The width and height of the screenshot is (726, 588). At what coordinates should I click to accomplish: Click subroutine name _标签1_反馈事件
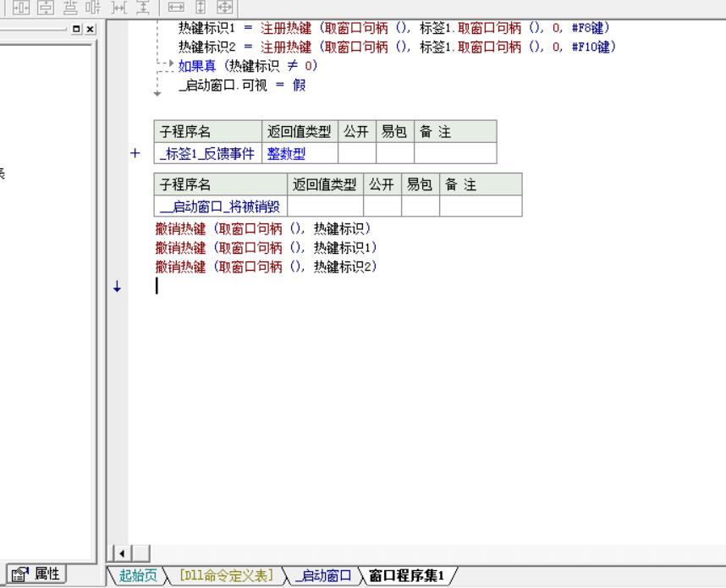tap(207, 153)
